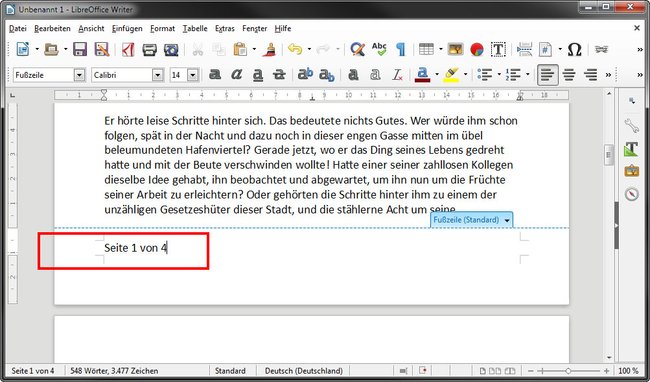This screenshot has width=650, height=382.
Task: Insert field page number icon
Action: pyautogui.click(x=545, y=49)
